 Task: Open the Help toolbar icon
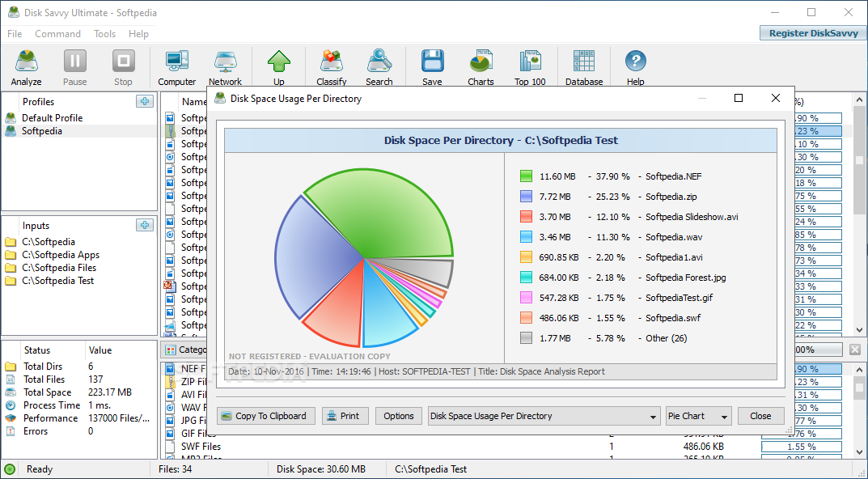pos(636,67)
